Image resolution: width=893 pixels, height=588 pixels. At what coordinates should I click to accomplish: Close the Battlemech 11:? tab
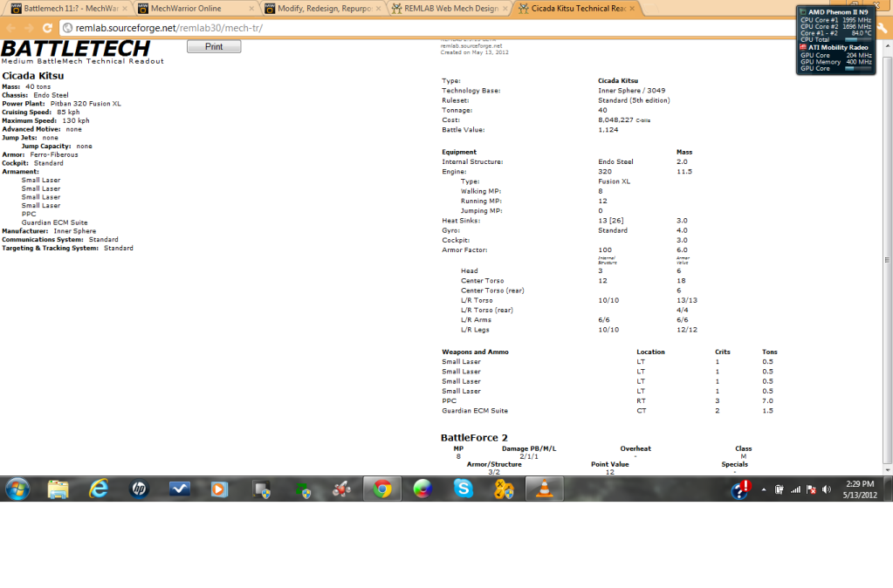125,9
